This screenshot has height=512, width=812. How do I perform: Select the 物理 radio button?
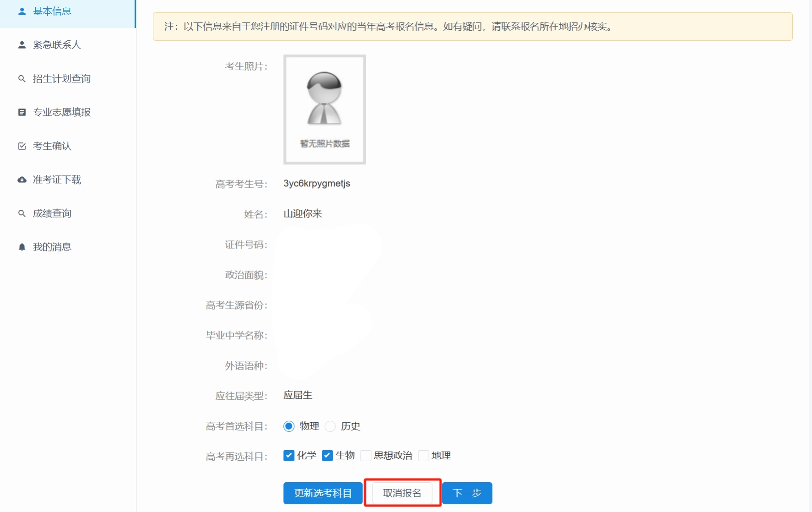click(x=289, y=426)
